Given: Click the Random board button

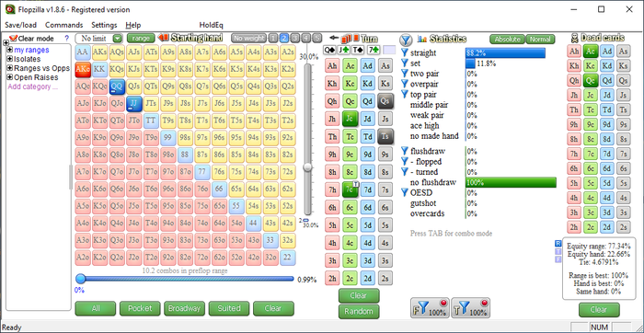Looking at the screenshot, I should (x=359, y=312).
